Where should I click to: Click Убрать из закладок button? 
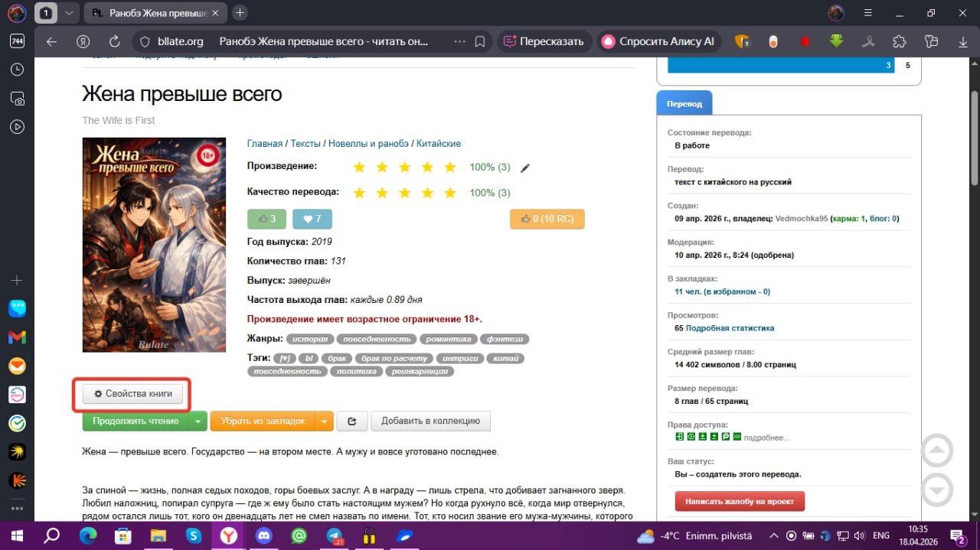pyautogui.click(x=263, y=421)
